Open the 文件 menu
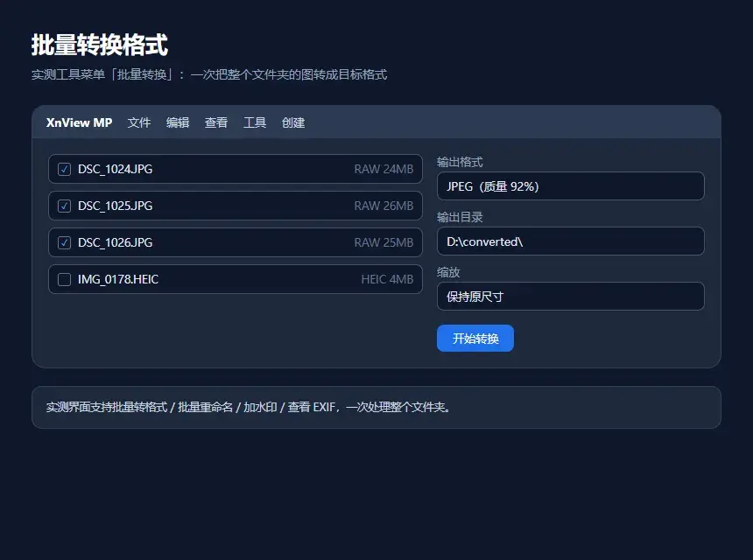The width and height of the screenshot is (753, 560). (x=139, y=122)
